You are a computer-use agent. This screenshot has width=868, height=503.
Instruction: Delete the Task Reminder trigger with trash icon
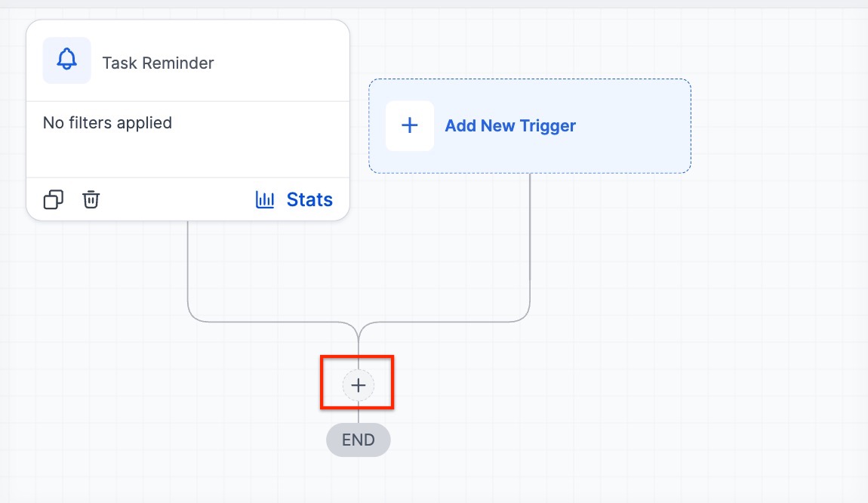[91, 199]
